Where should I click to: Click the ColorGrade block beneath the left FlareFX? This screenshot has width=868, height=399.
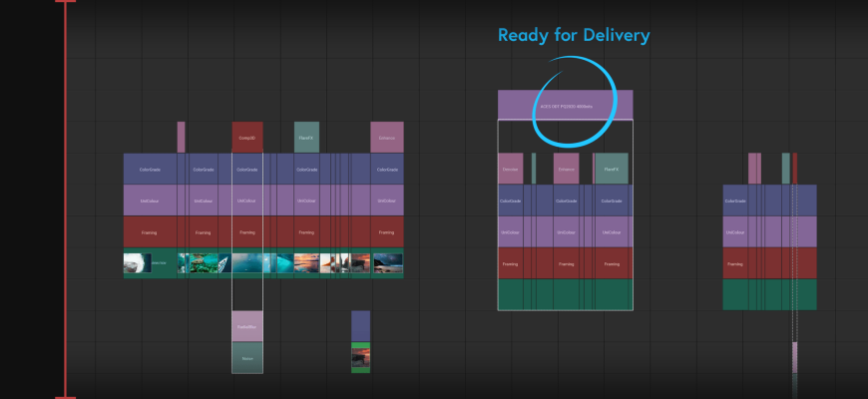coord(306,170)
